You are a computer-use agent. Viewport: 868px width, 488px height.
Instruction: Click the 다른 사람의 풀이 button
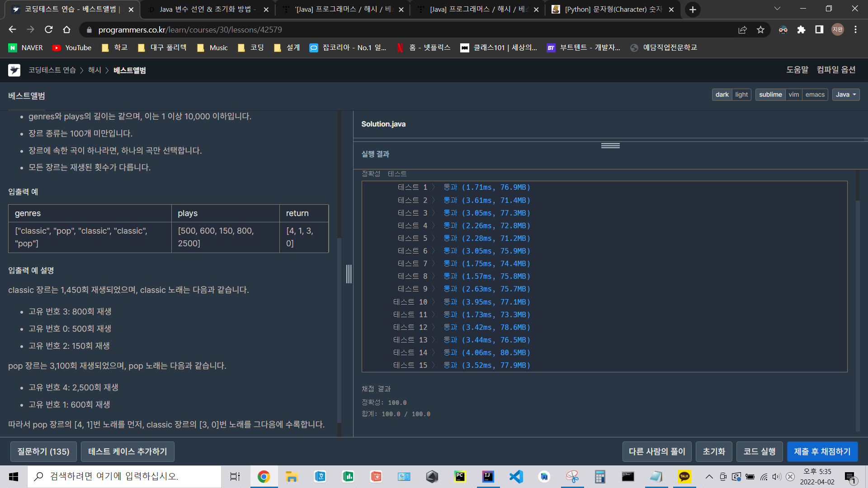[x=657, y=451]
